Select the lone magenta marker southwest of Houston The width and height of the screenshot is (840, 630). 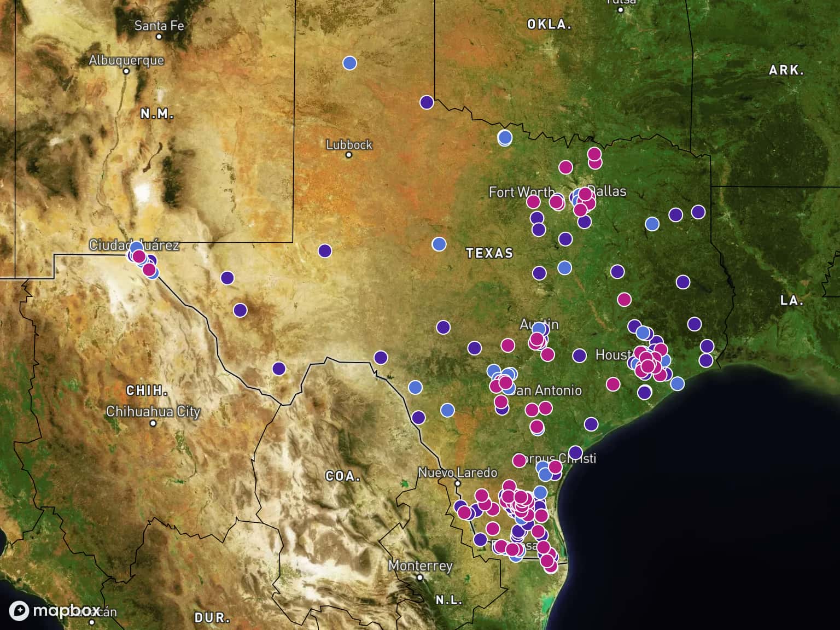(612, 384)
